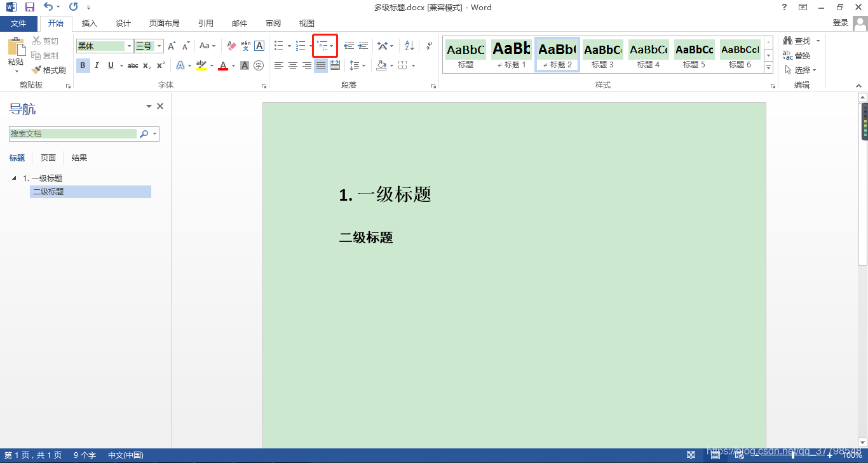Toggle subscript formatting
868x463 pixels.
click(x=147, y=65)
